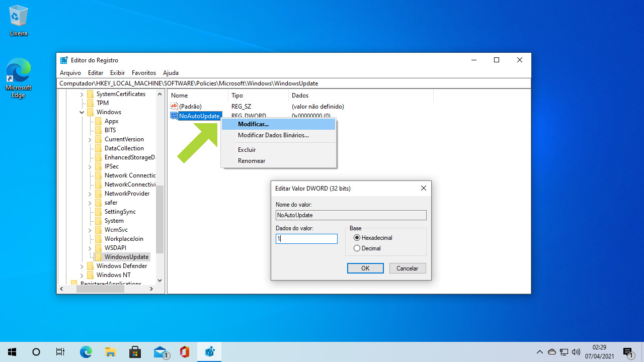Open Task View on the taskbar
644x362 pixels.
coord(60,352)
